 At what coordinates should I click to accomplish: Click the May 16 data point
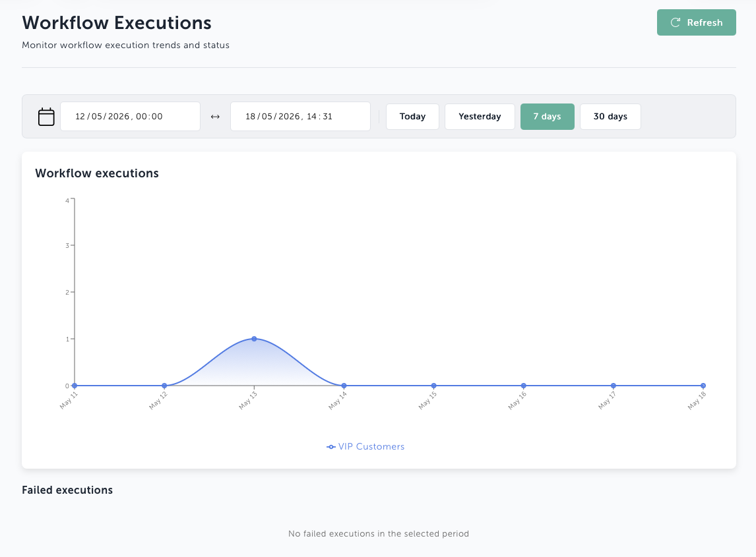524,386
